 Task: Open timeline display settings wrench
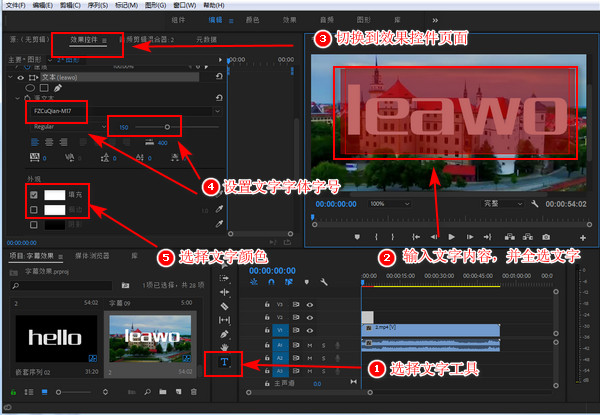(324, 282)
